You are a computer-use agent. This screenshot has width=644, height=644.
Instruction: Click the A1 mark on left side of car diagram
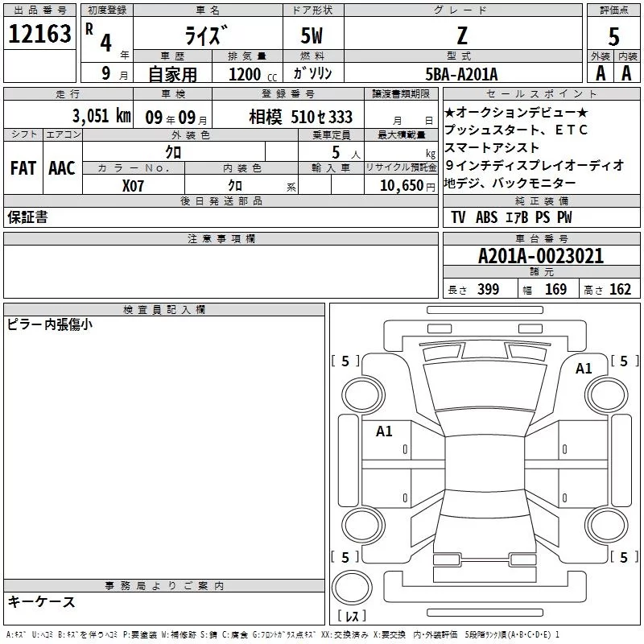384,431
